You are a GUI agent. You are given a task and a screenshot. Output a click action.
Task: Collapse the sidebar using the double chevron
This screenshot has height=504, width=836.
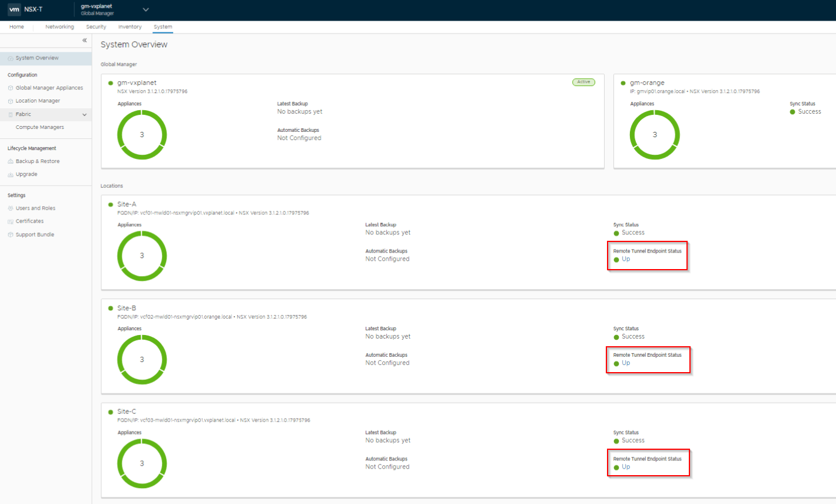tap(84, 40)
